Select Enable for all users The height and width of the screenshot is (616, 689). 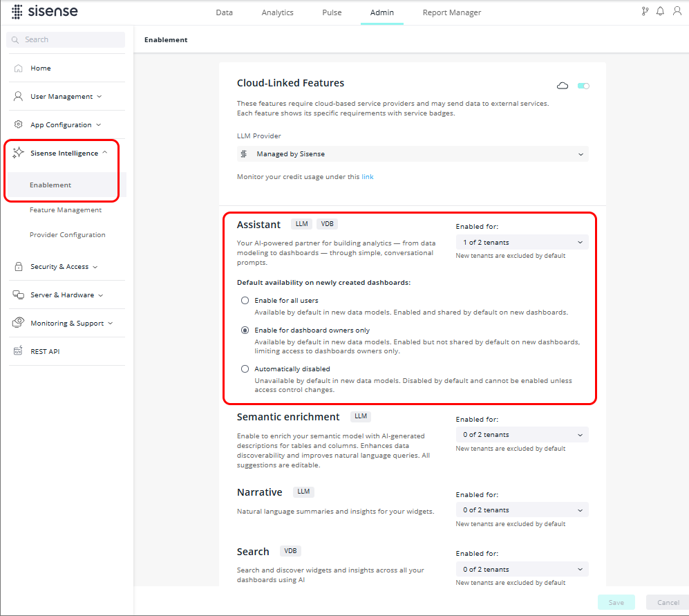[245, 300]
